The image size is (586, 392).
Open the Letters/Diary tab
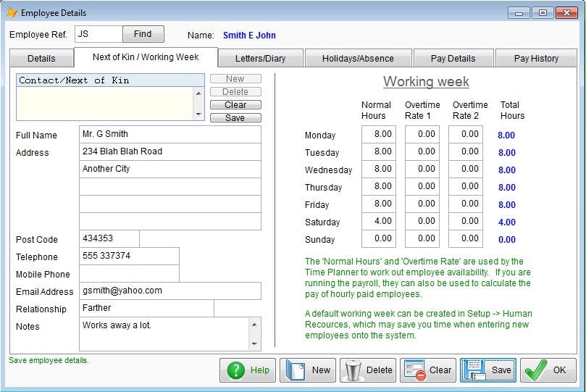pyautogui.click(x=261, y=58)
